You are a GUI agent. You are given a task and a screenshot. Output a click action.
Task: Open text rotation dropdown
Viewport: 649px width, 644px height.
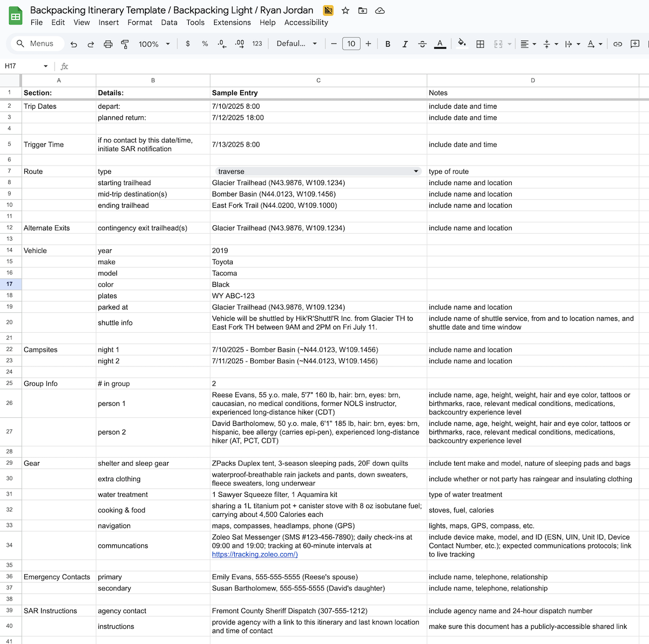click(x=594, y=44)
